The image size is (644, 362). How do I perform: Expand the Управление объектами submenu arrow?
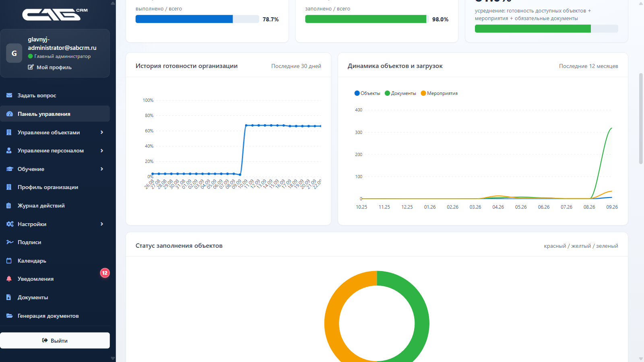pos(102,132)
